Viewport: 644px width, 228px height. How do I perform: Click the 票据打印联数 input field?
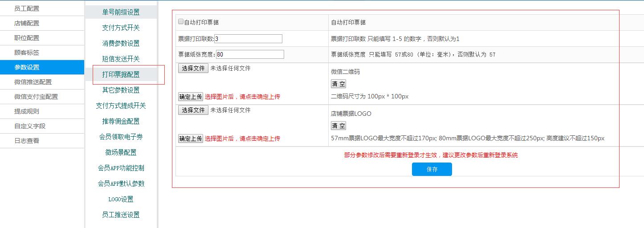[248, 39]
